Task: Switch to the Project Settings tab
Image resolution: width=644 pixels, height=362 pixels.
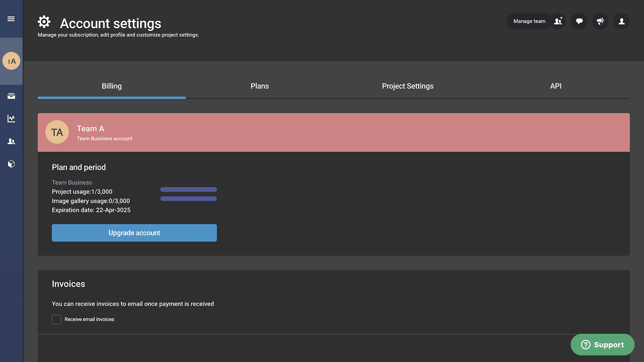Action: click(x=408, y=86)
